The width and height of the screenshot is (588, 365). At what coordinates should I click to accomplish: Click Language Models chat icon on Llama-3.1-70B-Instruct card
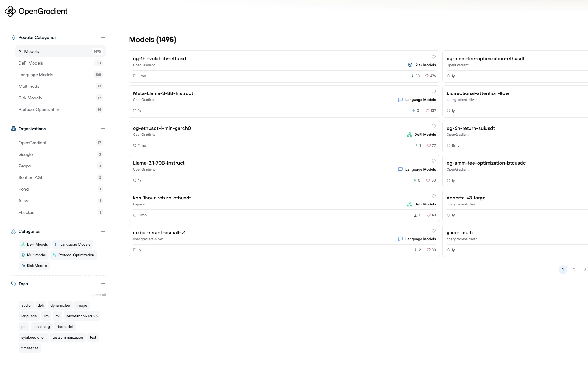[x=400, y=169]
